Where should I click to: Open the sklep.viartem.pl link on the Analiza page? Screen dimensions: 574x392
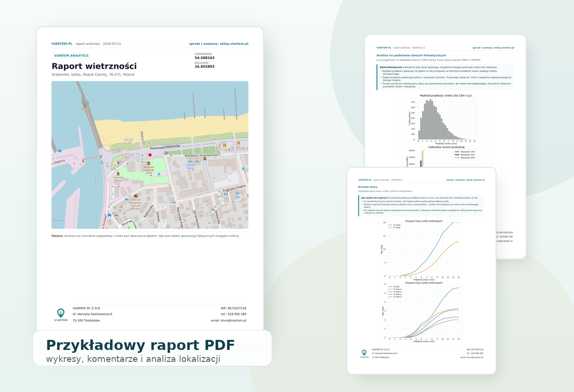tap(493, 48)
